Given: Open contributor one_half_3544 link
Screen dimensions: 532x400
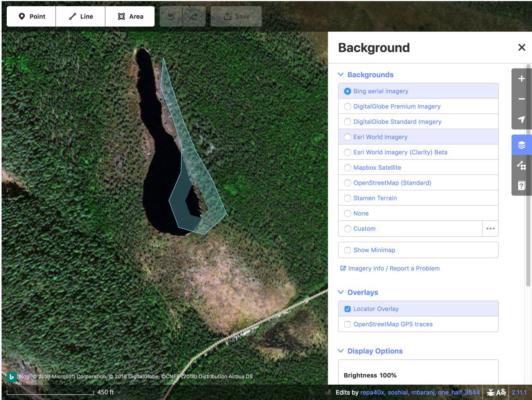Looking at the screenshot, I should click(x=459, y=392).
